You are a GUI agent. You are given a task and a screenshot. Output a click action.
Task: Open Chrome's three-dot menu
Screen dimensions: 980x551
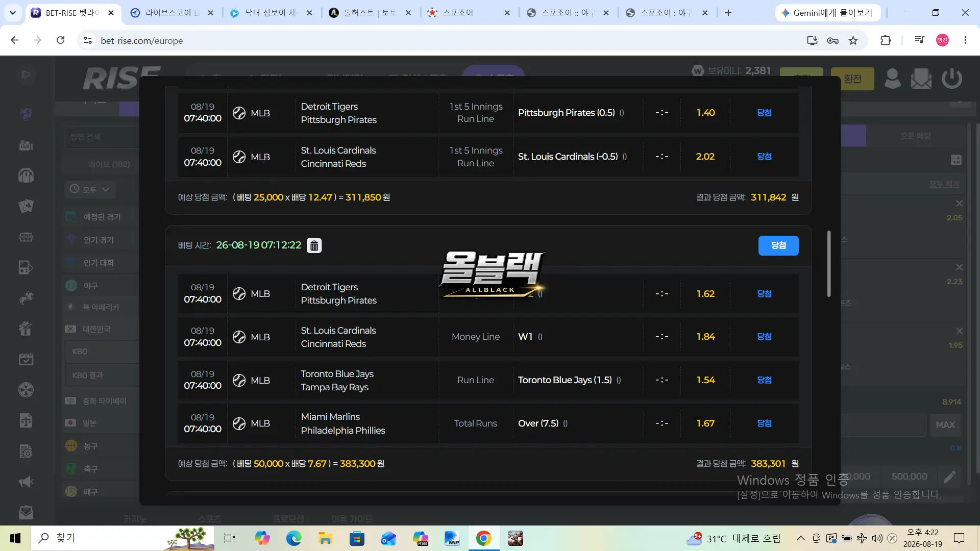[965, 40]
